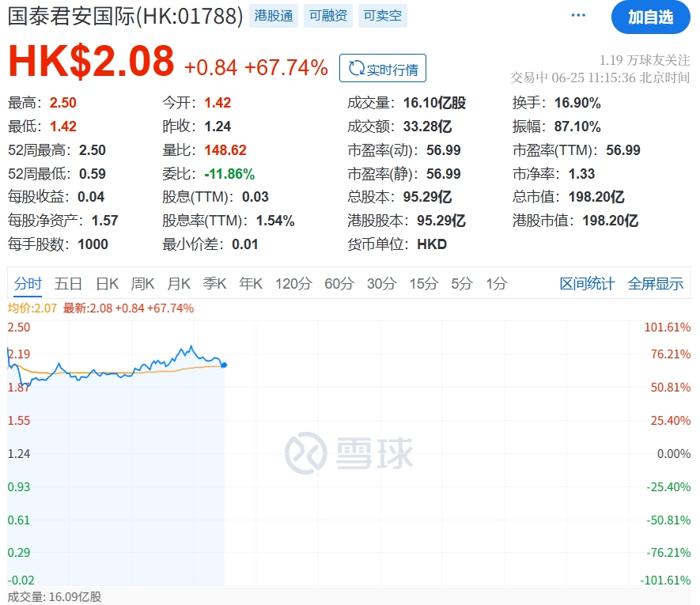Click the 成交额 33.28亿 value
The height and width of the screenshot is (605, 700).
427,127
